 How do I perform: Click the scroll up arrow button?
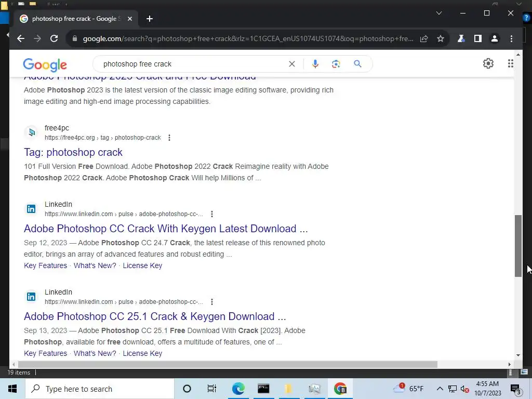tap(518, 54)
